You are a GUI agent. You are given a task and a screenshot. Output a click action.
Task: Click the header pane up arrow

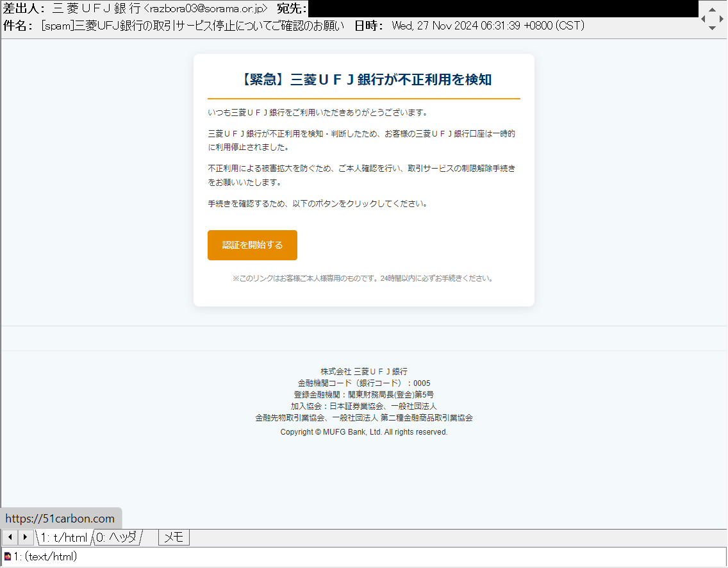click(x=712, y=9)
